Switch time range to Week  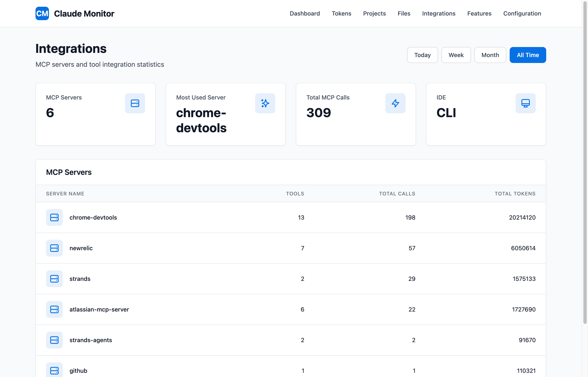point(456,55)
